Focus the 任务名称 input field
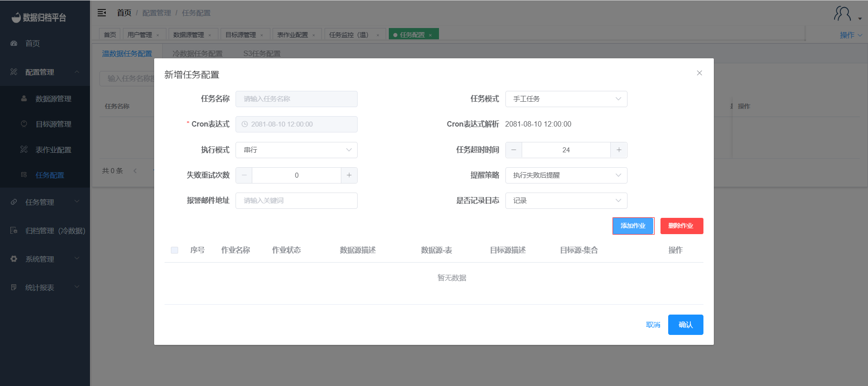868x386 pixels. click(x=297, y=99)
